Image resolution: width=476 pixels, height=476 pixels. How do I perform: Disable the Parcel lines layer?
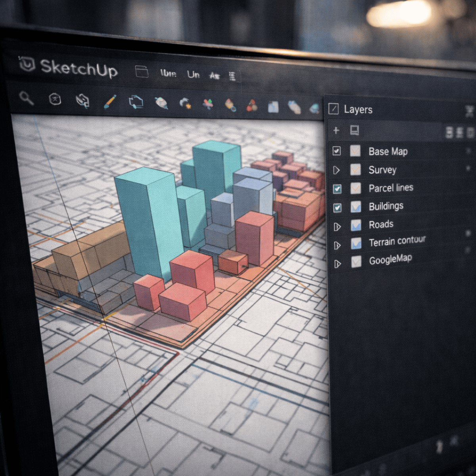point(338,188)
